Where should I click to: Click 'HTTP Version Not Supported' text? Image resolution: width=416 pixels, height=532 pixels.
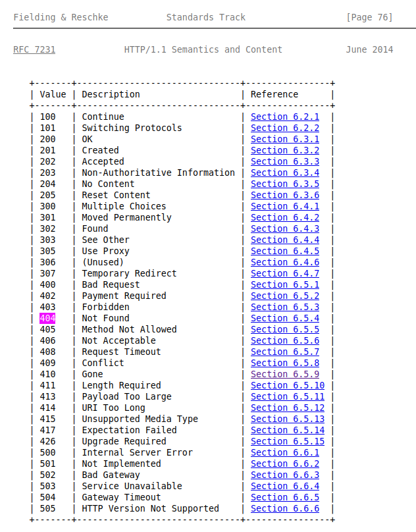pos(150,508)
